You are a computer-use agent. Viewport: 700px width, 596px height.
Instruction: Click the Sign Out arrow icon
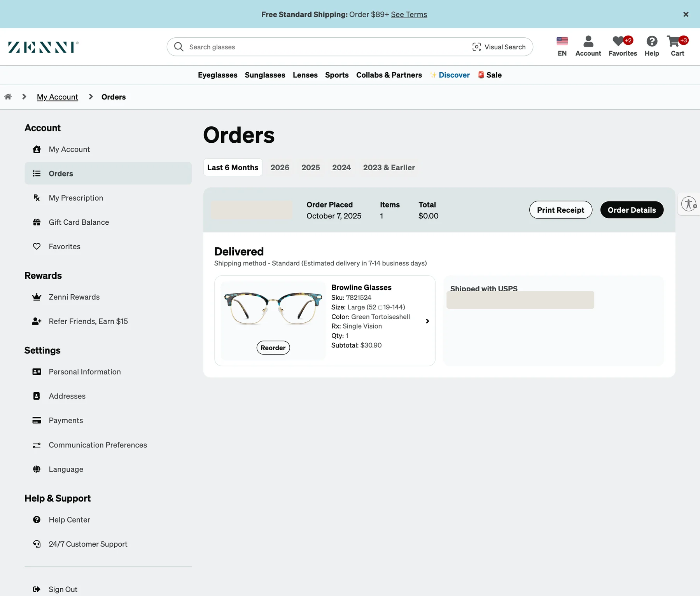tap(37, 589)
